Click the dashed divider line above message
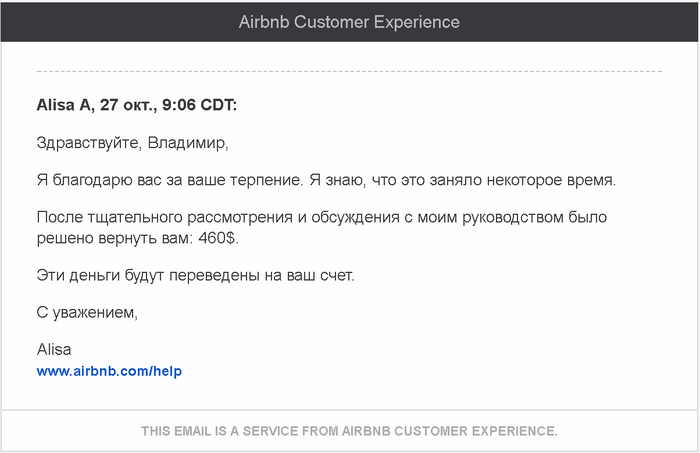This screenshot has width=700, height=453. tap(349, 71)
